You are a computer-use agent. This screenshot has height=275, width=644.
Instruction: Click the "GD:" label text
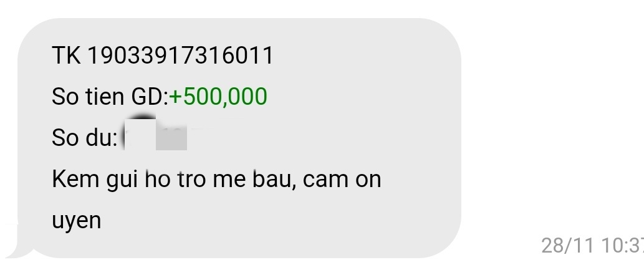150,97
